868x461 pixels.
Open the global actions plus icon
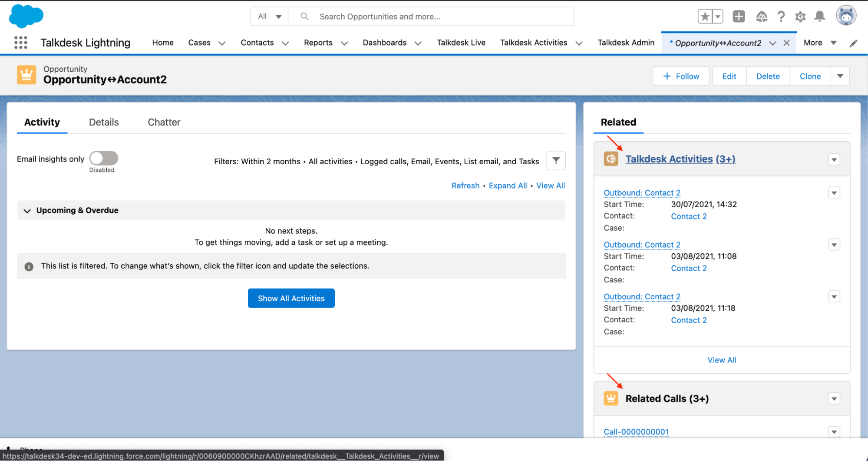click(x=739, y=17)
